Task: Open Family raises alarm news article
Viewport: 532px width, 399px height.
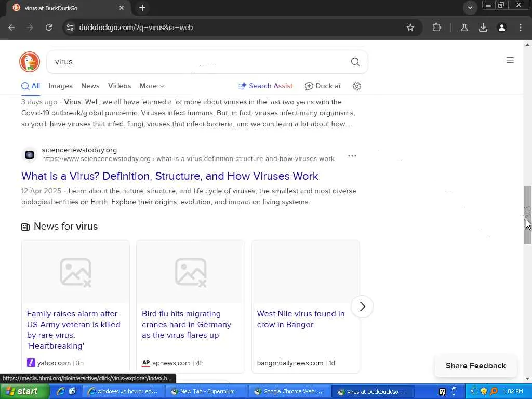Action: click(74, 329)
